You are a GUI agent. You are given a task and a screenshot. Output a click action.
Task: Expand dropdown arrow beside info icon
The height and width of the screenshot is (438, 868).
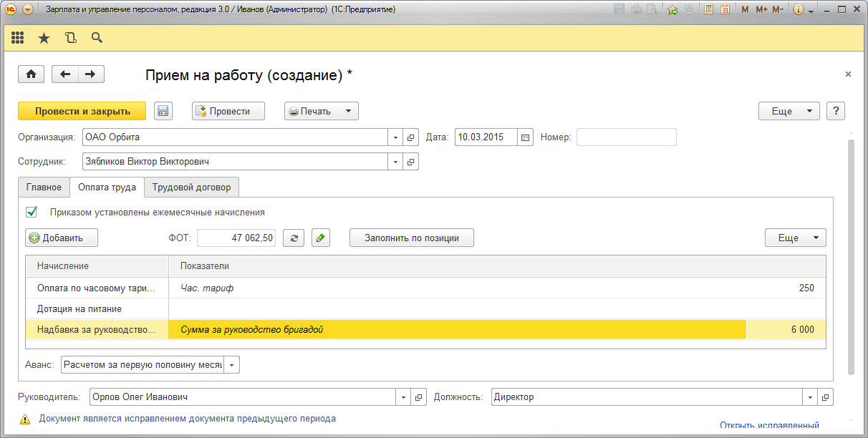click(811, 11)
